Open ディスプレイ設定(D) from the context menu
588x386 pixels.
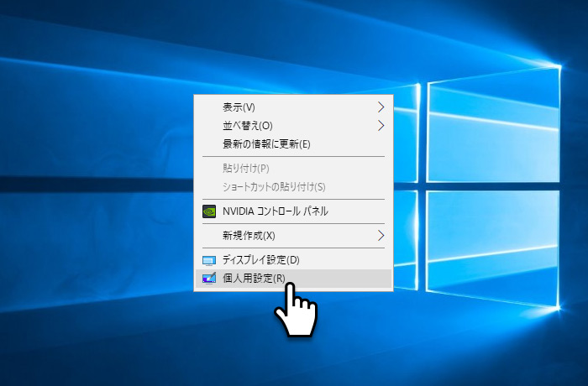tap(293, 259)
